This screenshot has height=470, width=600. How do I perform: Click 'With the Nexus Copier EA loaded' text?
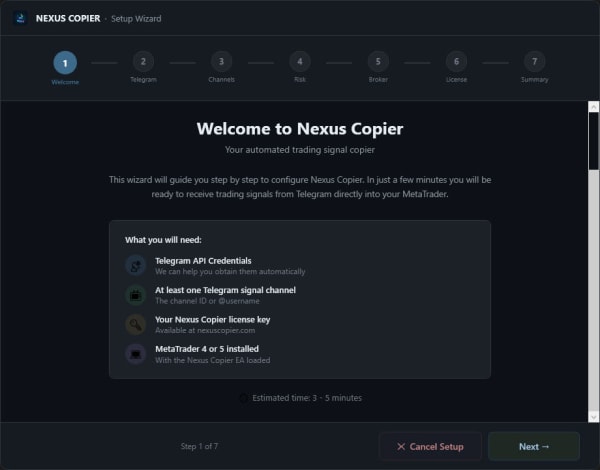pyautogui.click(x=212, y=360)
